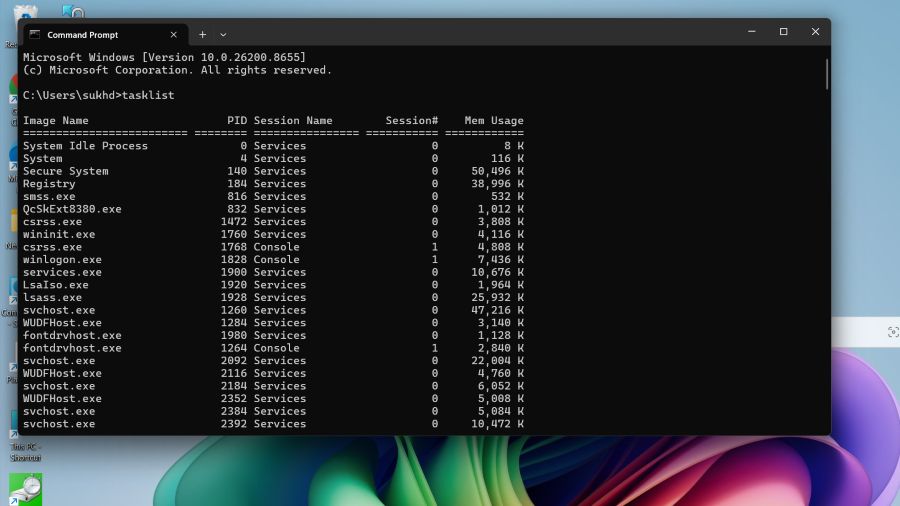Click the Microsoft Windows version line
This screenshot has width=900, height=506.
point(165,57)
